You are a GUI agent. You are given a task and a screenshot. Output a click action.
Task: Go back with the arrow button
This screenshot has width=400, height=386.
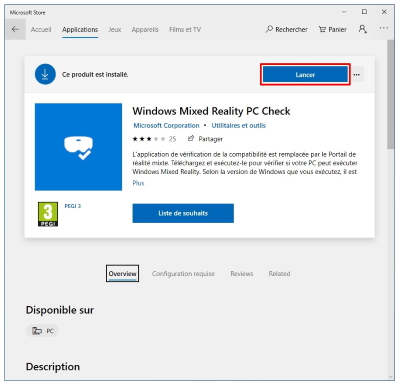pyautogui.click(x=15, y=29)
